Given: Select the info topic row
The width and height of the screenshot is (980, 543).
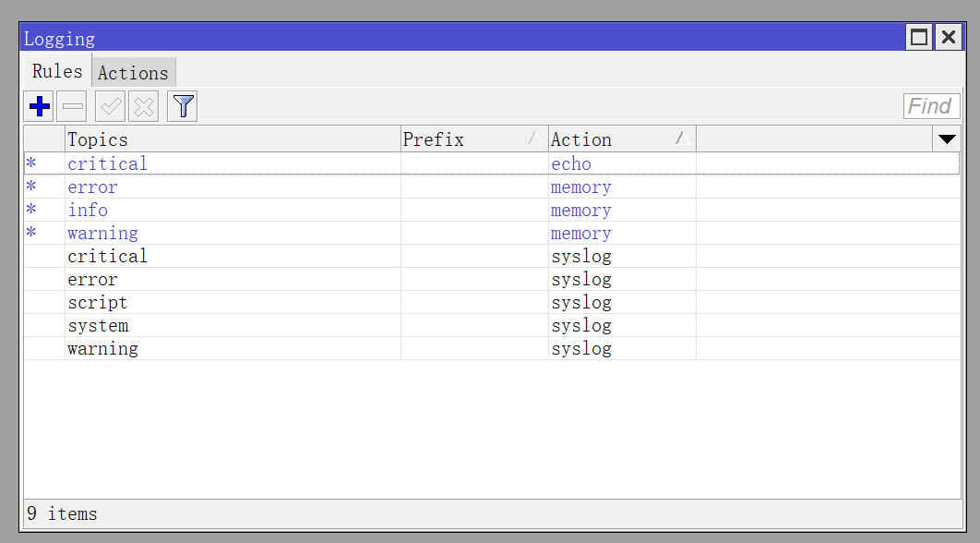Looking at the screenshot, I should coord(492,211).
